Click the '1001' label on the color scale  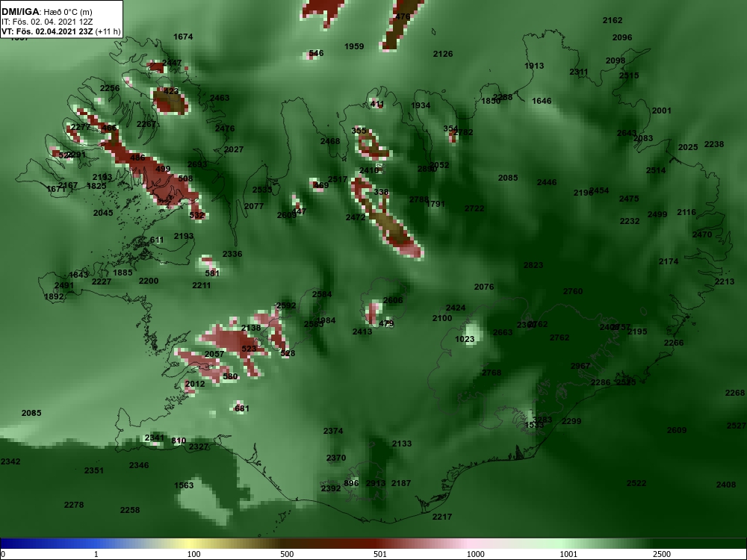[x=568, y=554]
